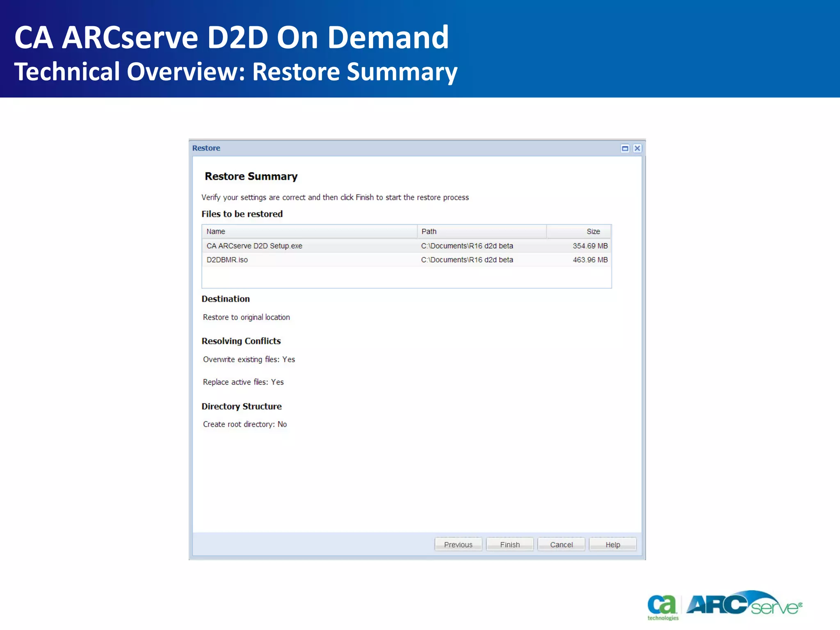The image size is (840, 630).
Task: Close the Restore dialog with X
Action: [637, 148]
